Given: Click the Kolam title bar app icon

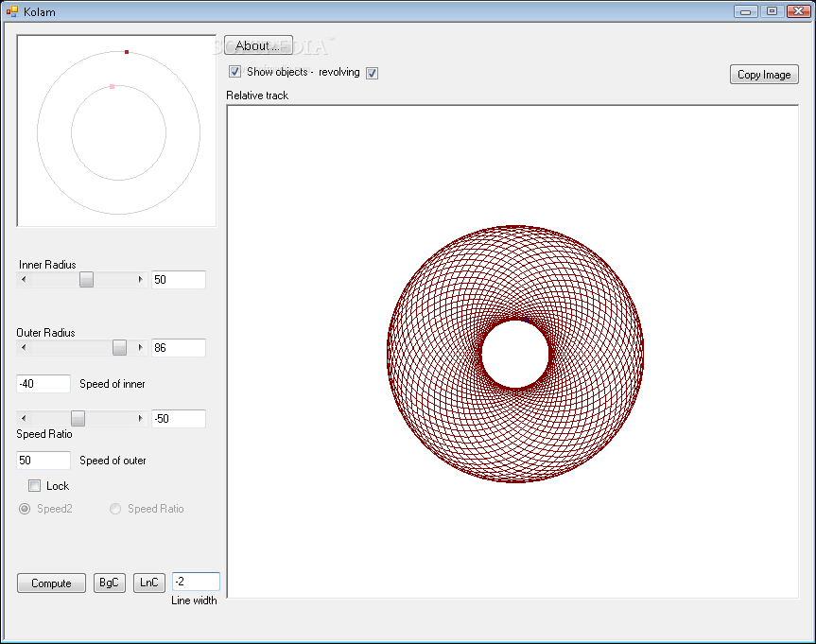Looking at the screenshot, I should (x=12, y=11).
